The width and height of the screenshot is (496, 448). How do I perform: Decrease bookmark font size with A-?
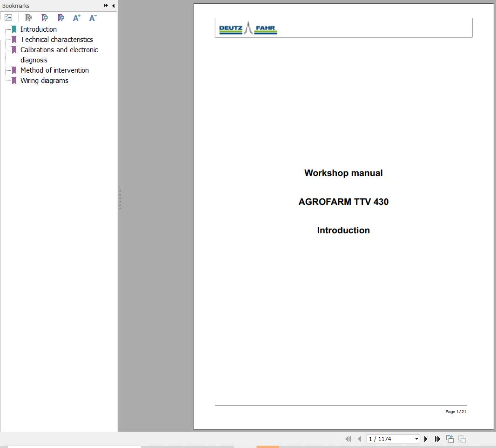click(93, 18)
